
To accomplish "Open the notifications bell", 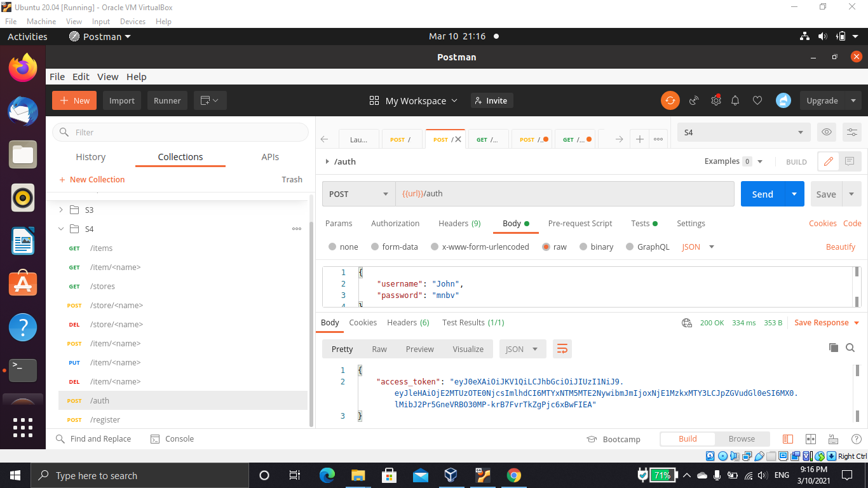I will click(x=735, y=100).
